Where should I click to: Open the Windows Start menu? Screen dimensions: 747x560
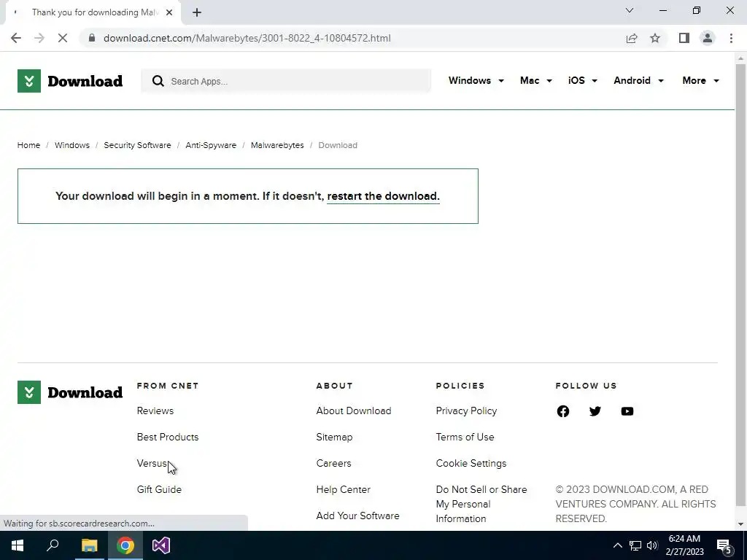(x=18, y=545)
